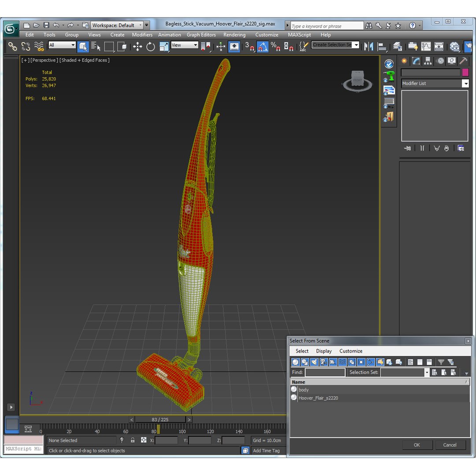Screen dimensions: 476x476
Task: Open the Create Selection Set dropdown
Action: click(335, 45)
